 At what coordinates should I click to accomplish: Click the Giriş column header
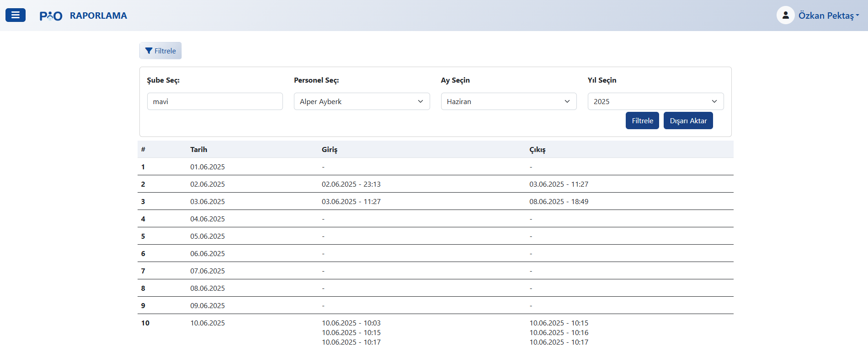tap(329, 149)
